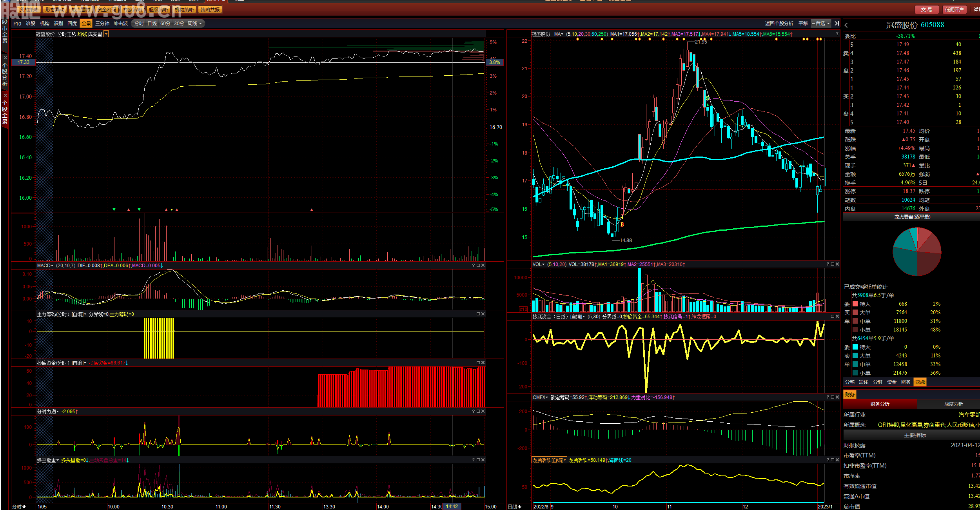
Task: Close the MACD indicator panel
Action: tap(483, 266)
